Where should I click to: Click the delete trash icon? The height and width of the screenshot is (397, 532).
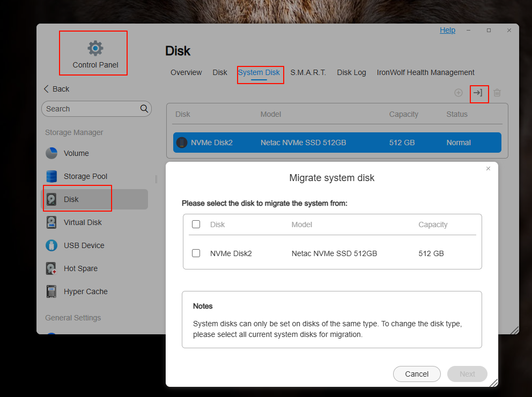[497, 93]
